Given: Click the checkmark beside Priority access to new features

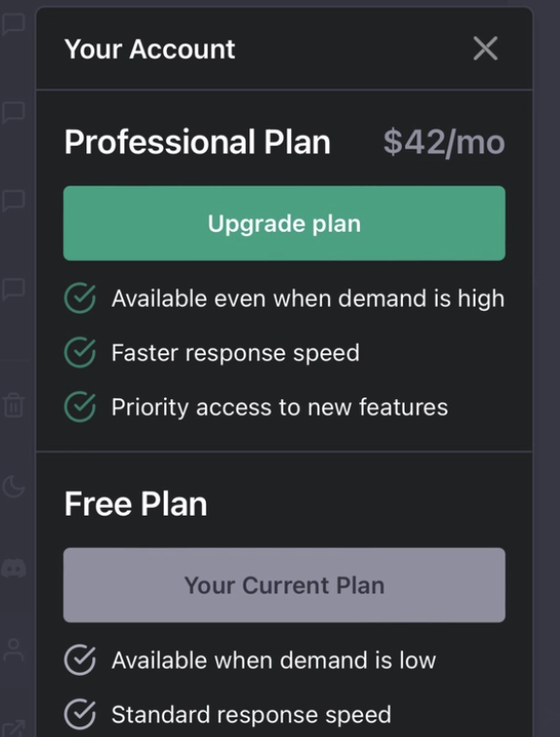Looking at the screenshot, I should click(80, 407).
